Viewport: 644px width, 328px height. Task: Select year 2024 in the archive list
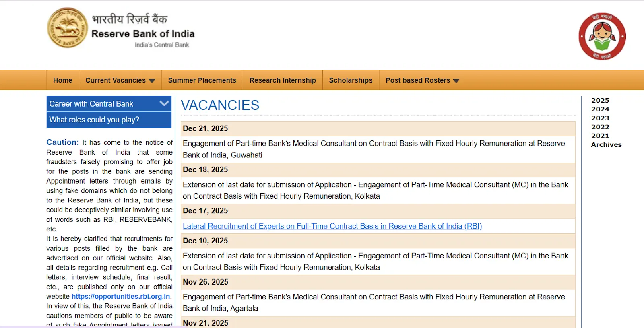pyautogui.click(x=600, y=109)
